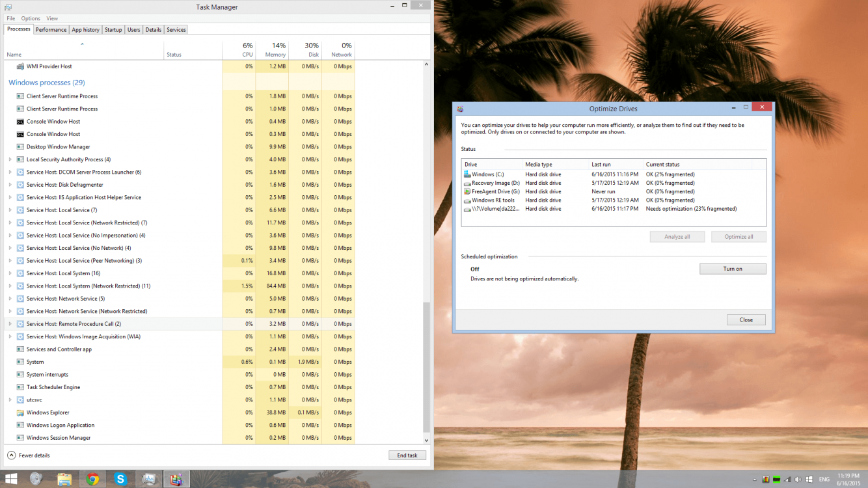
Task: Click the ENG input language indicator
Action: [x=824, y=480]
